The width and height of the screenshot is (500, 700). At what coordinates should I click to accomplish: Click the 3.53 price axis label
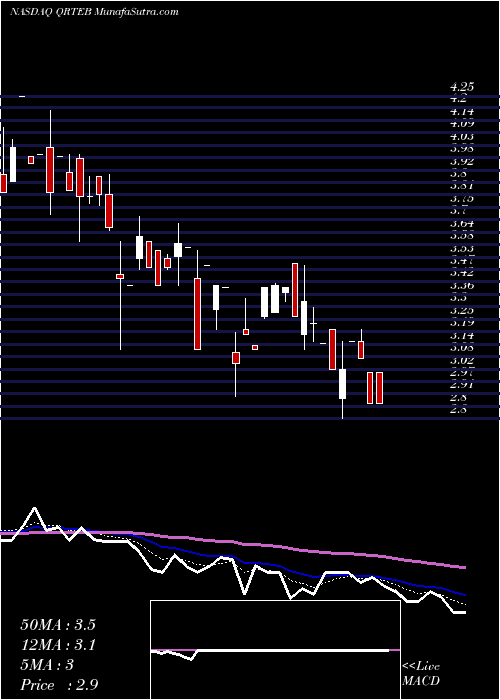pyautogui.click(x=462, y=248)
